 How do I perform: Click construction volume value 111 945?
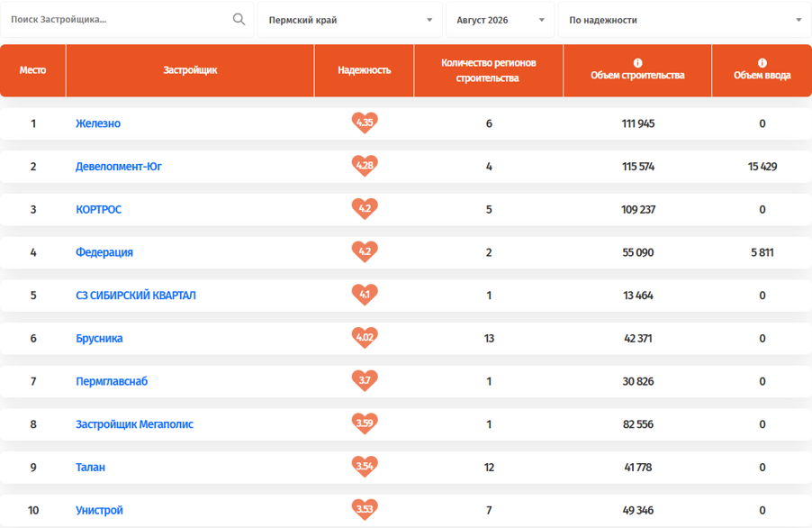tap(638, 123)
